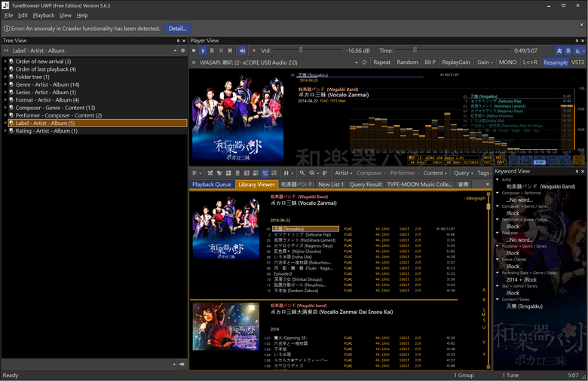This screenshot has width=588, height=381.
Task: Open the Help menu
Action: click(x=82, y=15)
